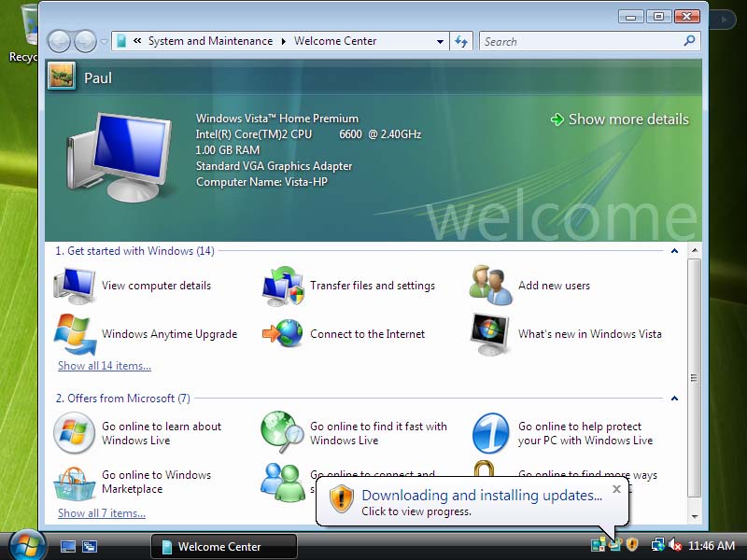Click Add new users label
The image size is (747, 560).
pyautogui.click(x=554, y=286)
